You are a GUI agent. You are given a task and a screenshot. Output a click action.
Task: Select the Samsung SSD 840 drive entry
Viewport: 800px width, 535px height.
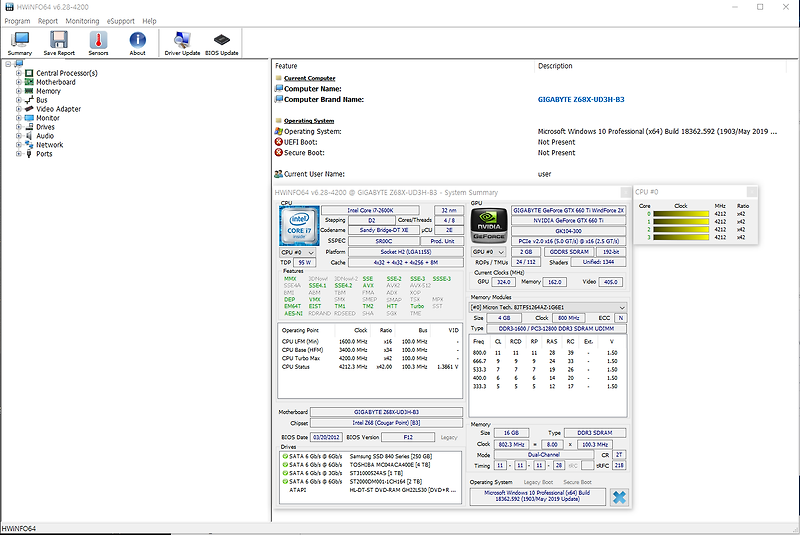point(380,456)
